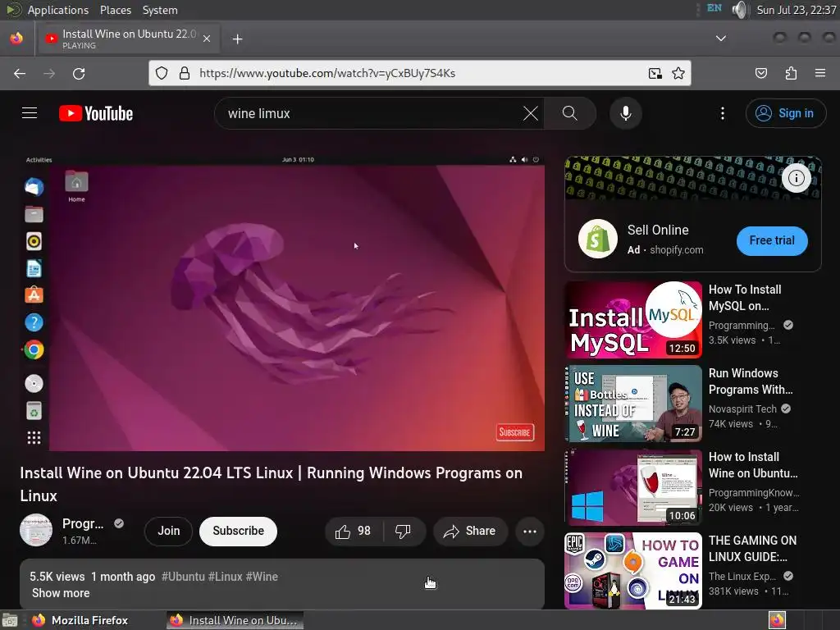
Task: Dislike the video with thumbs-down icon
Action: click(404, 531)
